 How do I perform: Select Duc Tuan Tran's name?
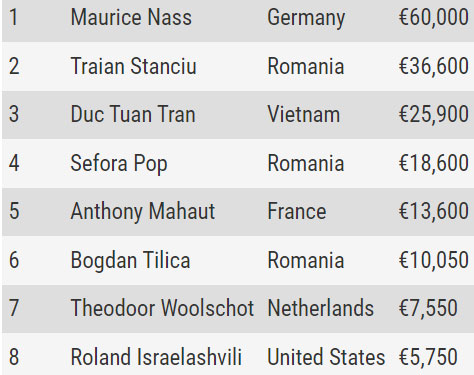(133, 114)
